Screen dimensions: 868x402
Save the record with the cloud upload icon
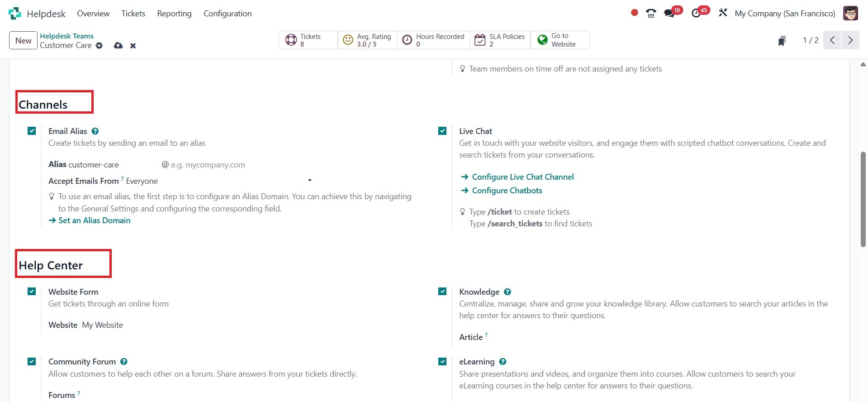click(x=118, y=45)
